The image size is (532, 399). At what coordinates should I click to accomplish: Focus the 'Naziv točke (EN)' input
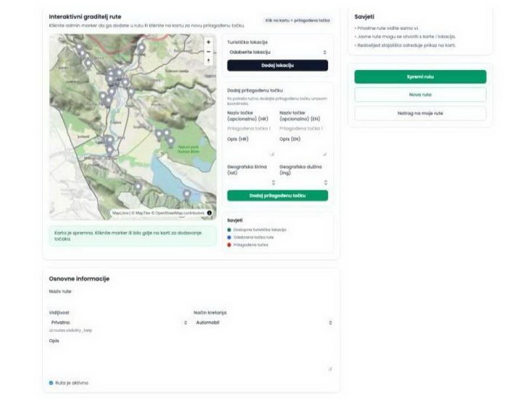point(303,129)
